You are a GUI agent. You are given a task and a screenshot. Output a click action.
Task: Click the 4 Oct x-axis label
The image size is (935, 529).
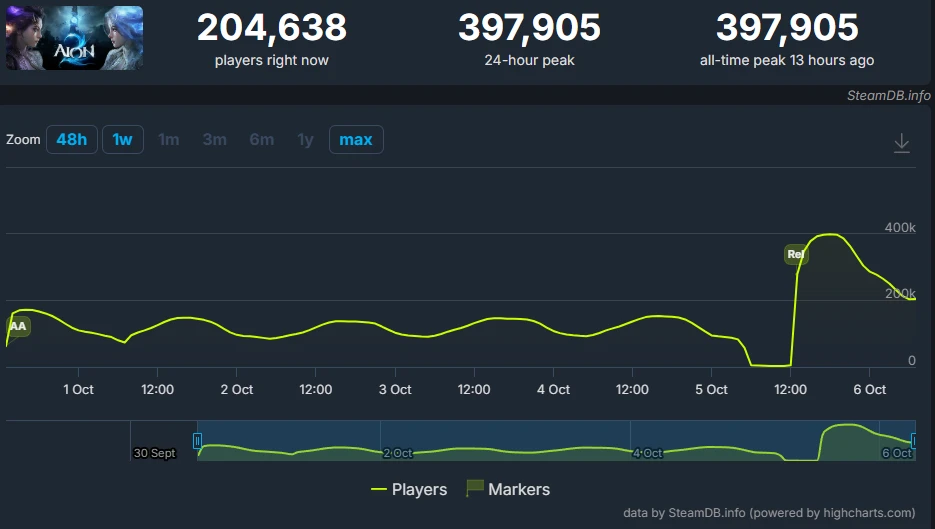coord(553,389)
